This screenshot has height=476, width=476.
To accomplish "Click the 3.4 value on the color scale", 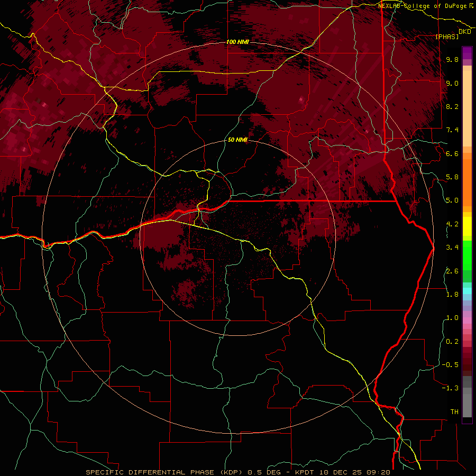I will (x=452, y=248).
